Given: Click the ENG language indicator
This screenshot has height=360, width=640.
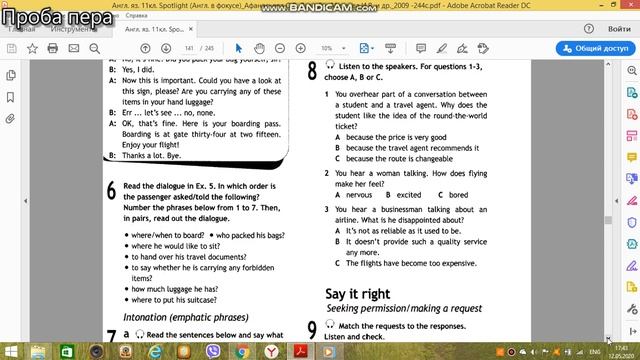Looking at the screenshot, I should (x=595, y=352).
